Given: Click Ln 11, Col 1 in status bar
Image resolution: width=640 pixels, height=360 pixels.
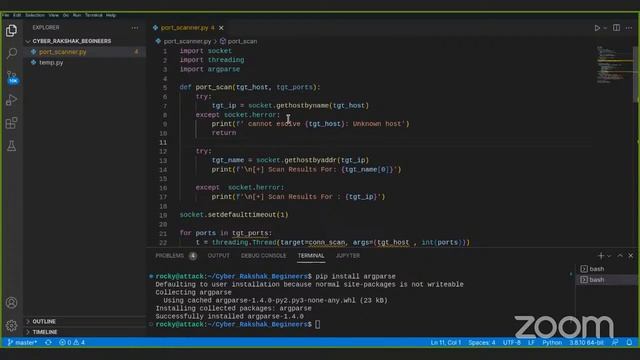Looking at the screenshot, I should pos(446,342).
